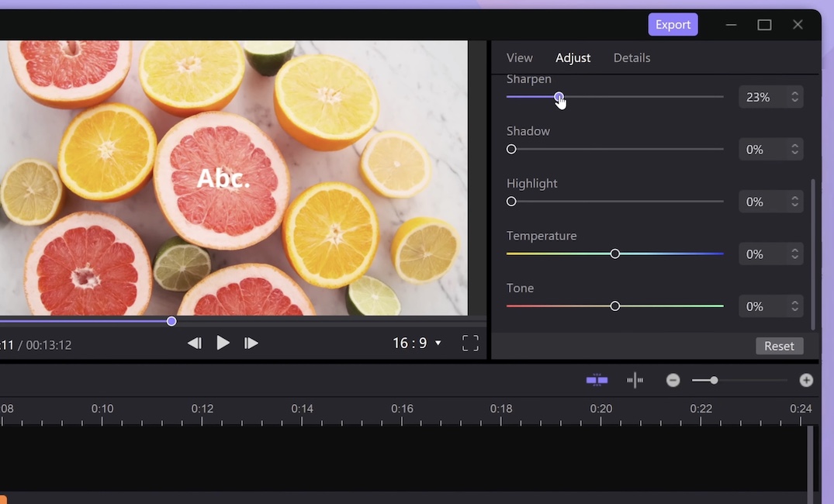Click the Temperature slider handle
834x504 pixels.
pyautogui.click(x=615, y=254)
